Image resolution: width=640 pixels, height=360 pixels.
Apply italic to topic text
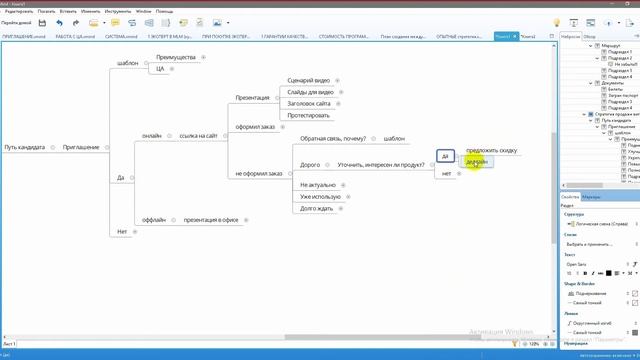coord(593,273)
